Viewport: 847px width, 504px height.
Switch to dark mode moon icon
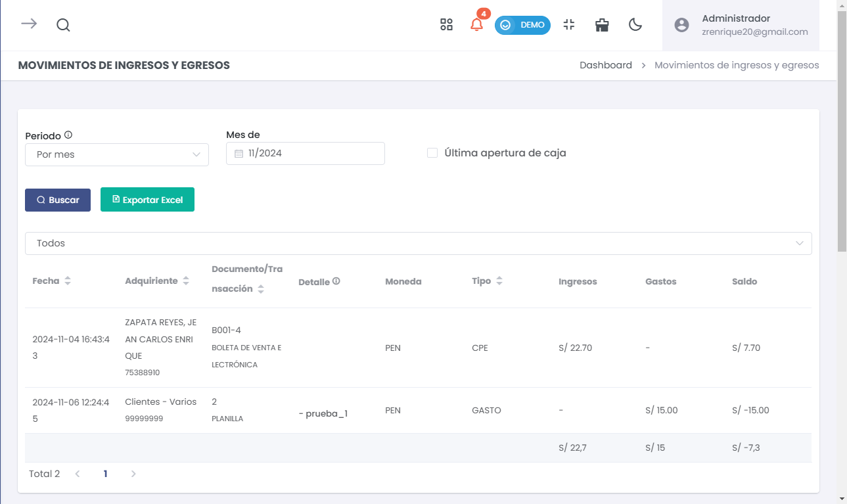pos(635,25)
